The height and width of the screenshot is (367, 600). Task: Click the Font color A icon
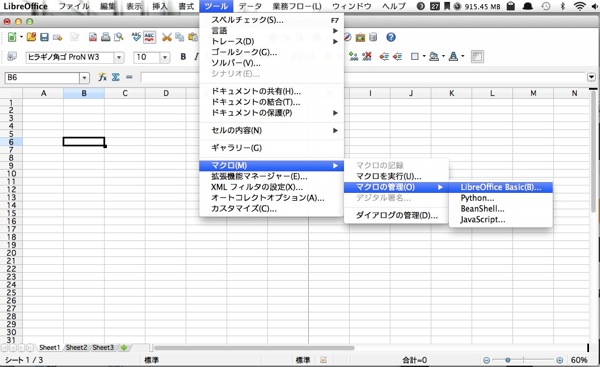pyautogui.click(x=453, y=57)
